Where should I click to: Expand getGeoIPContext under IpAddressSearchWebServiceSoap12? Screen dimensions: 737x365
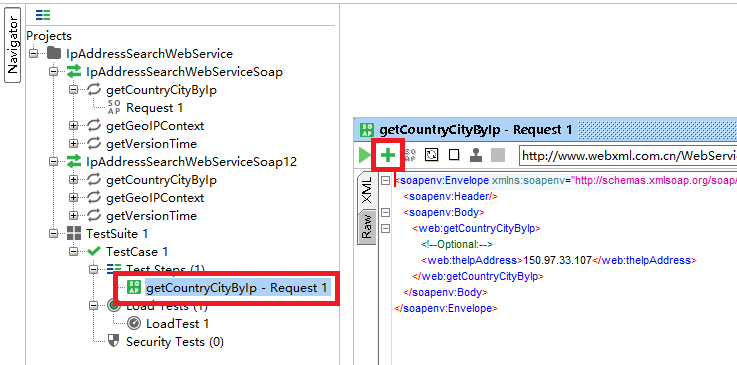(73, 197)
